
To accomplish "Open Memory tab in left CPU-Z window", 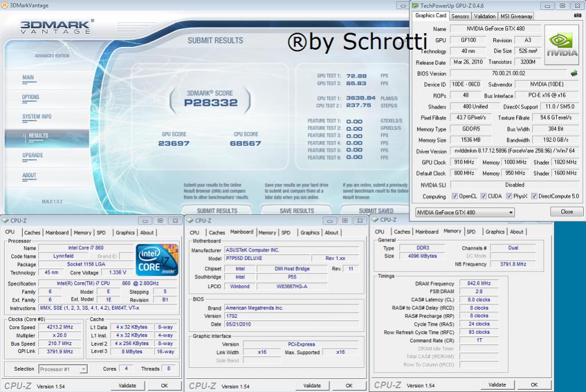I will pos(82,232).
